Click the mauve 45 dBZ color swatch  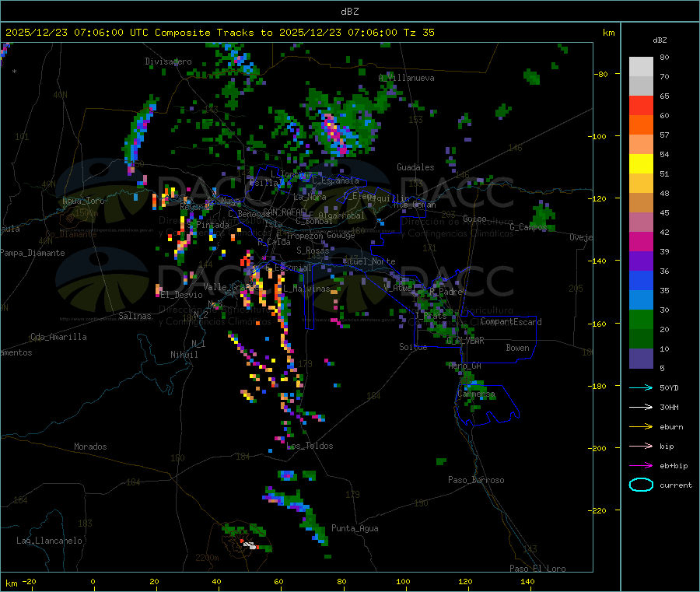641,222
